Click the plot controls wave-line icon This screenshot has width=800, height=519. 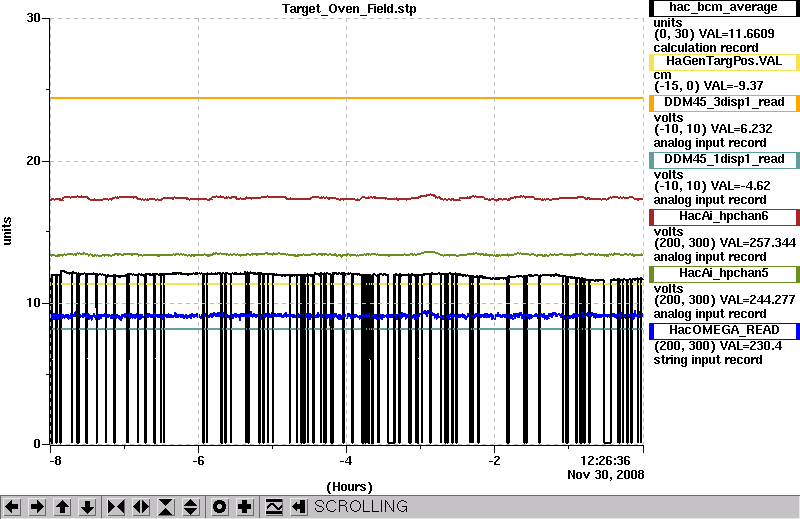(x=274, y=507)
